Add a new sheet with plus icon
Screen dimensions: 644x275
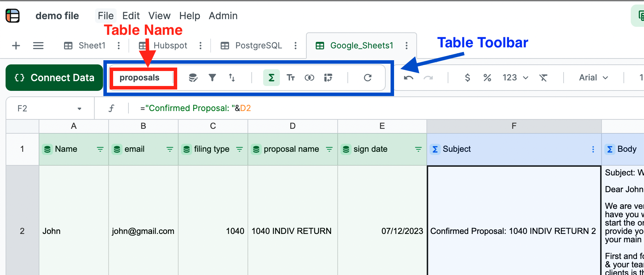pyautogui.click(x=16, y=46)
